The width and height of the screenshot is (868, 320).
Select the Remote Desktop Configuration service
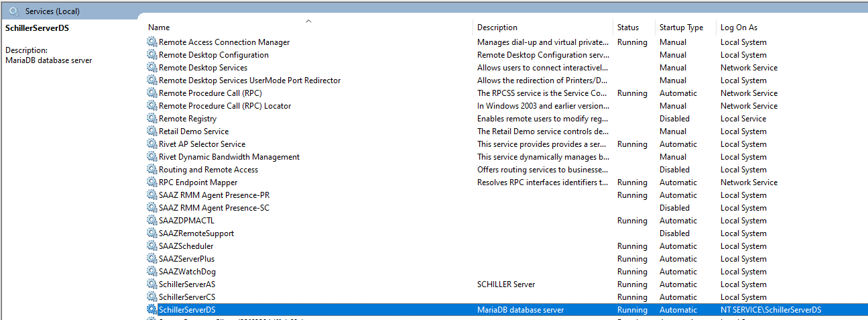tap(214, 55)
